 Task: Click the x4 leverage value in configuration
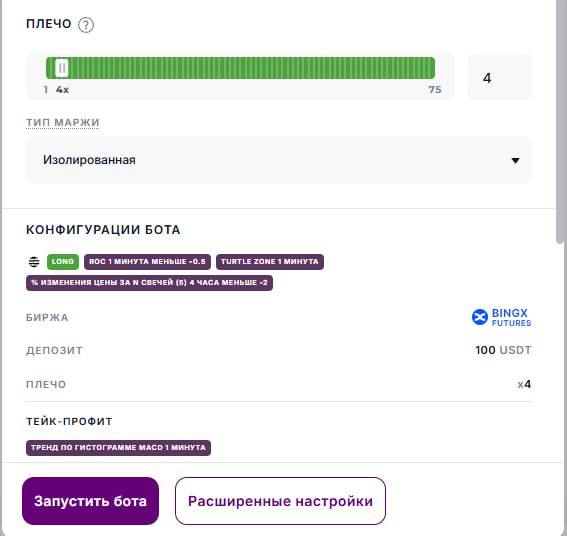524,384
